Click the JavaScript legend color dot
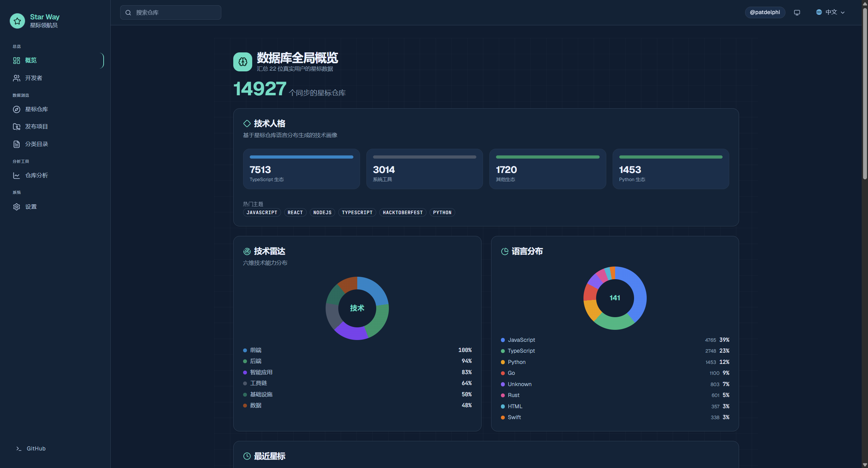 click(x=503, y=340)
